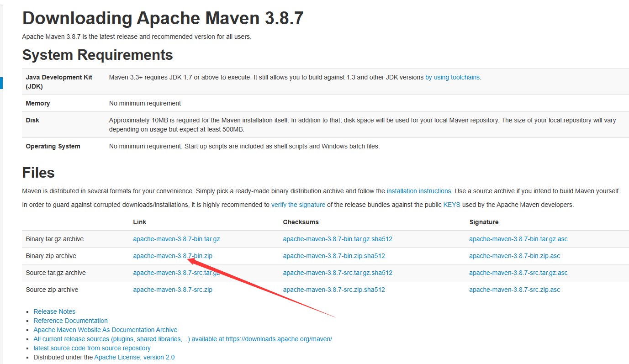Screen dimensions: 629x364
Task: Click the 'Downloading Apache Maven 3.8.7' heading
Action: [x=163, y=19]
